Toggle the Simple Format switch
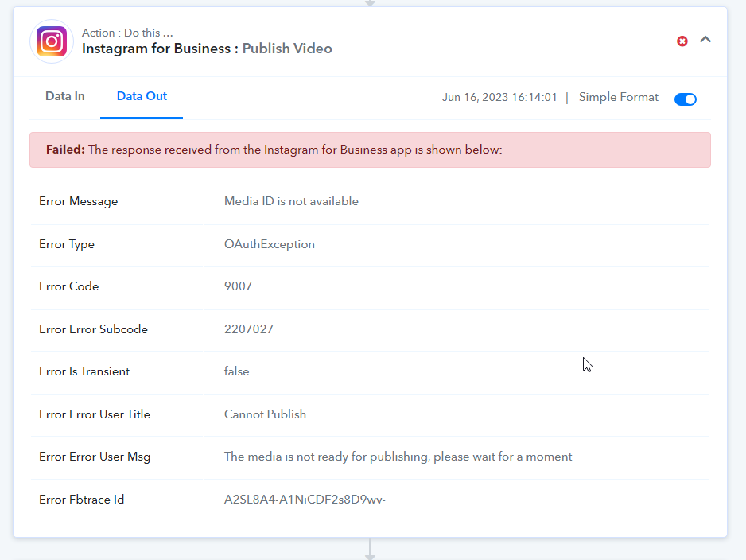The height and width of the screenshot is (560, 746). coord(686,99)
